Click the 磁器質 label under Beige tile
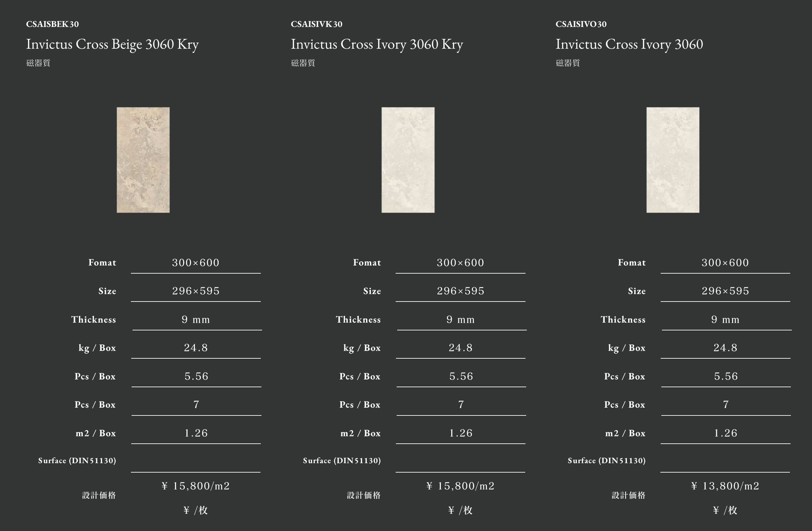Viewport: 812px width, 531px height. (38, 63)
